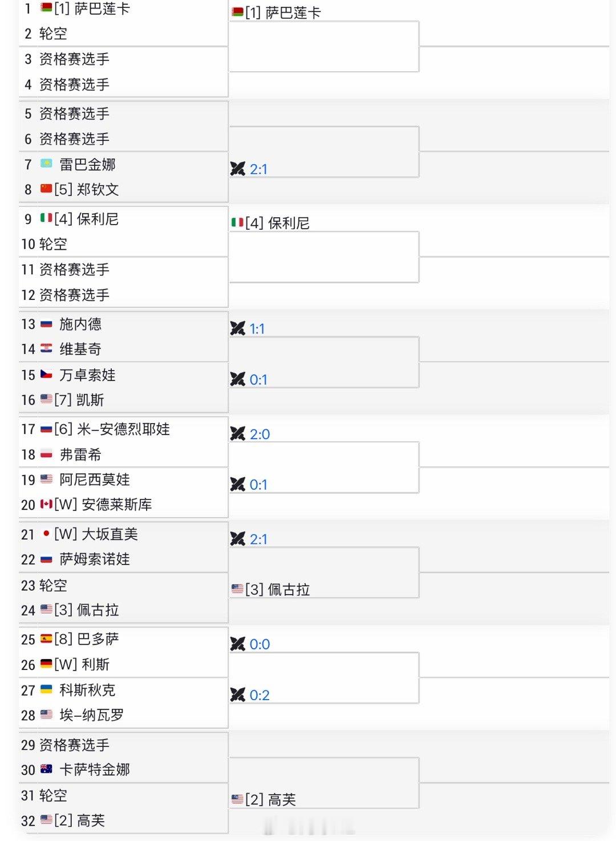Open the 1:1 head-to-head score link

point(257,328)
